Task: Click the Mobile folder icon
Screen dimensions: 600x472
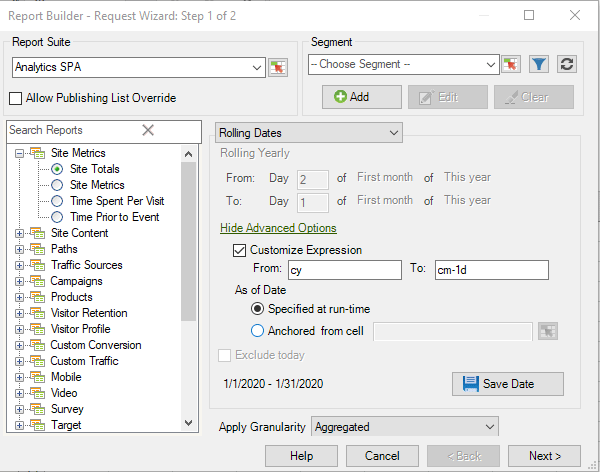Action: (x=38, y=377)
